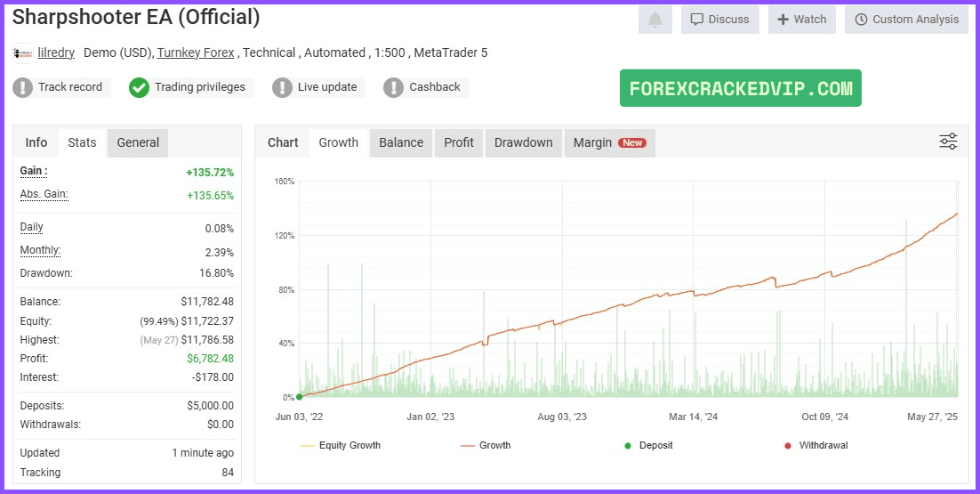Screen dimensions: 980x494
Task: Click the Track record label
Action: (x=70, y=87)
